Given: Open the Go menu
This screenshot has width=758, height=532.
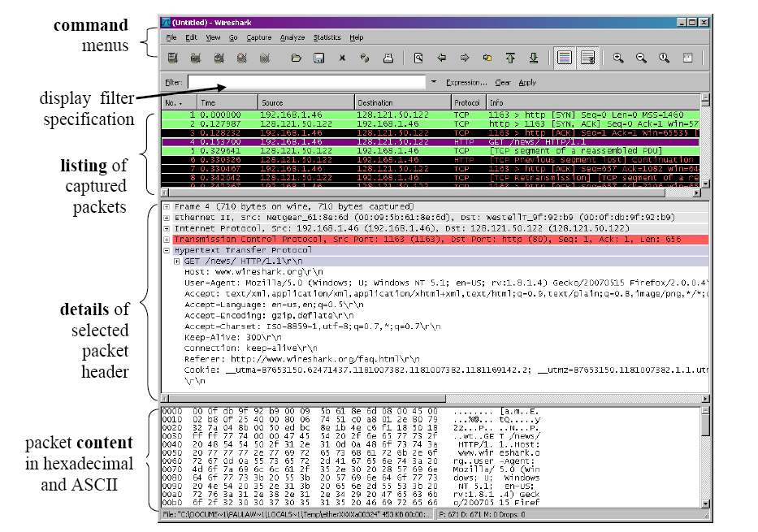Looking at the screenshot, I should 233,37.
